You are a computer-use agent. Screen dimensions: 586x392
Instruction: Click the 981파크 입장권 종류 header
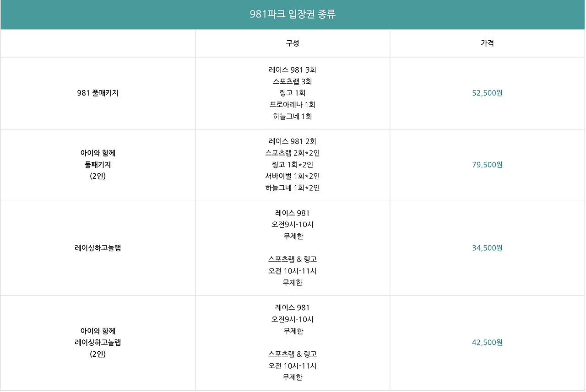tap(293, 14)
